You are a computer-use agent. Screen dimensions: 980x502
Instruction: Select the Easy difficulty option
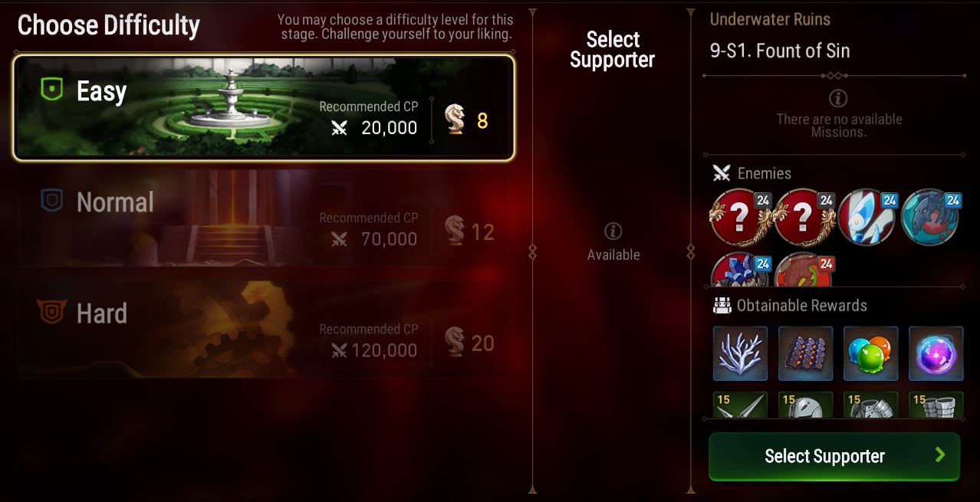tap(264, 107)
